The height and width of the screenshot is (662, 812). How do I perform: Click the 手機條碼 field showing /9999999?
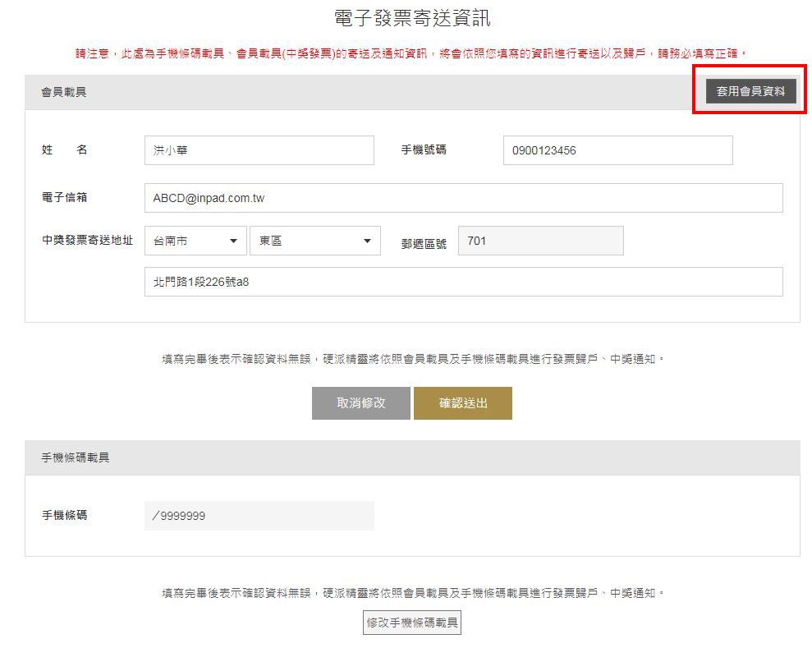(x=259, y=516)
